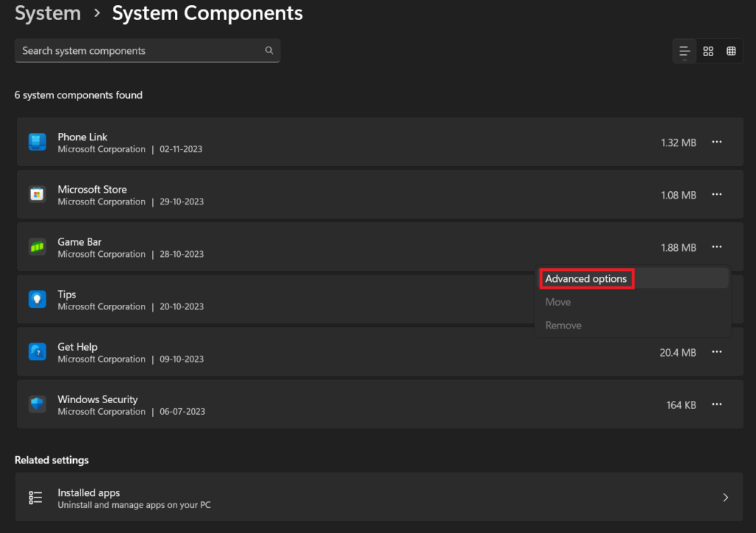Switch to table view layout
The height and width of the screenshot is (533, 756).
731,51
